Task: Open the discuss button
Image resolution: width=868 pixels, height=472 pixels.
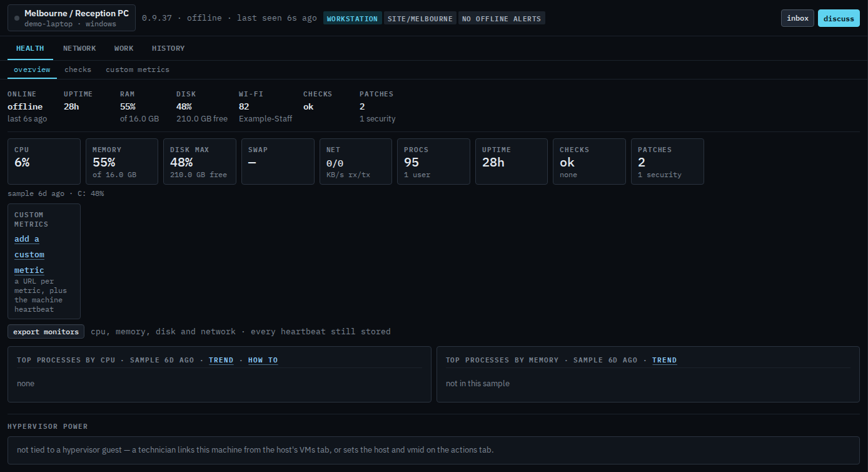Action: (x=839, y=18)
